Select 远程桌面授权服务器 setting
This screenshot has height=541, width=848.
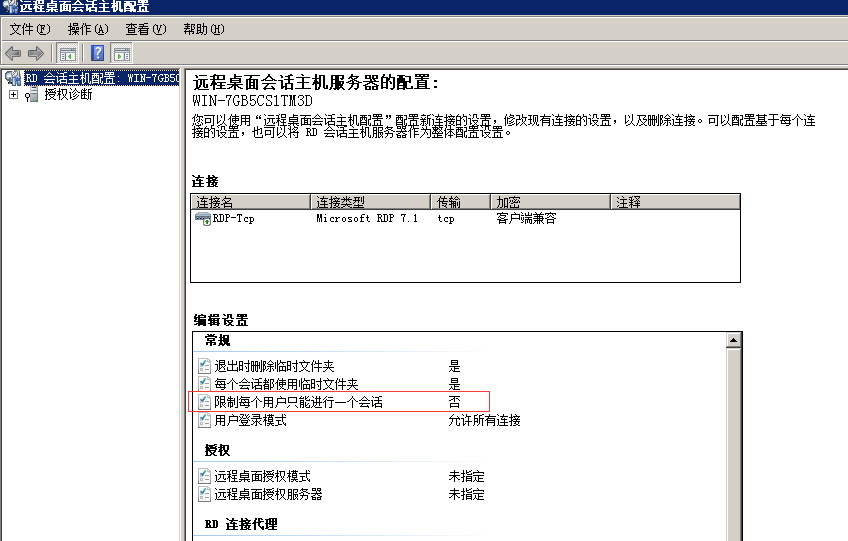(268, 494)
